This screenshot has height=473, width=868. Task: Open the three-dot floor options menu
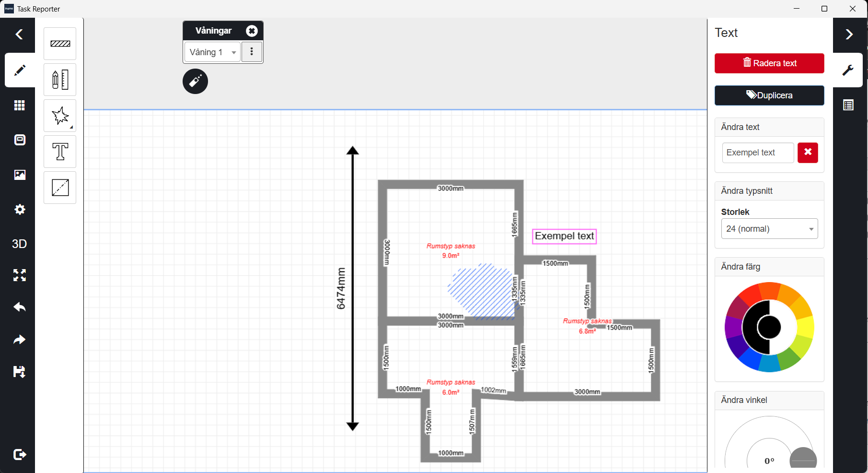click(x=252, y=52)
